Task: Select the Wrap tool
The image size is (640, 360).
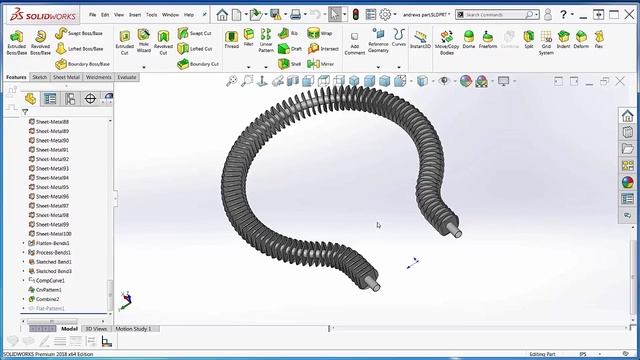Action: point(320,33)
